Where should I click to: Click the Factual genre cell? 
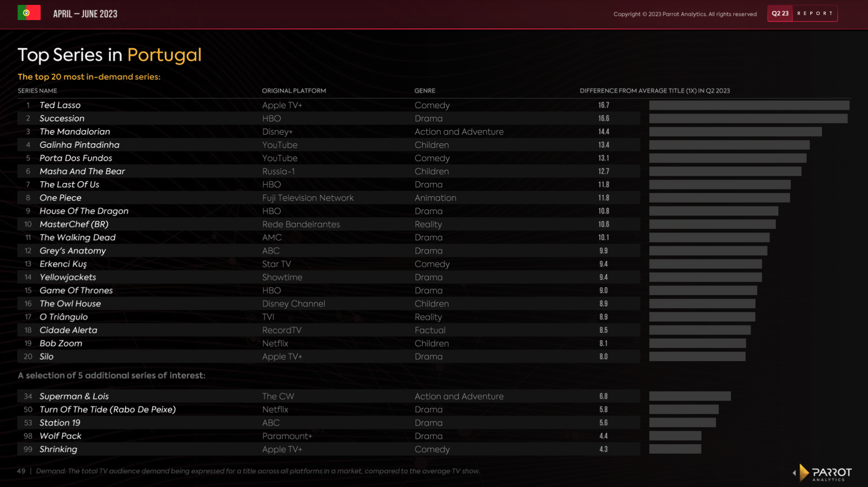430,330
